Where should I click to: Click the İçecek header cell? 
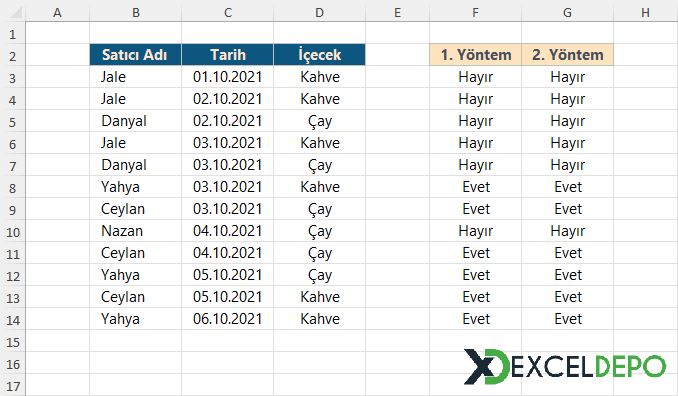(320, 55)
